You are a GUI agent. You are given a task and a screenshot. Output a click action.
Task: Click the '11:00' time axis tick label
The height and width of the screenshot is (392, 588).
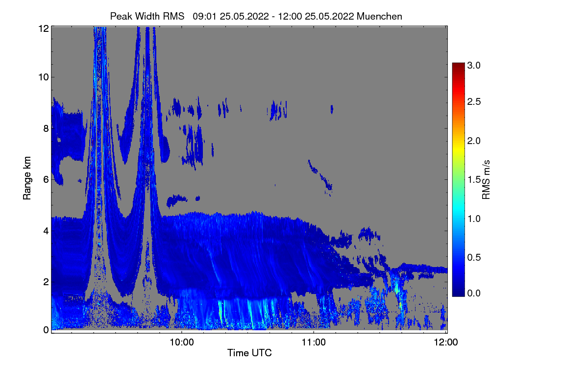point(314,343)
